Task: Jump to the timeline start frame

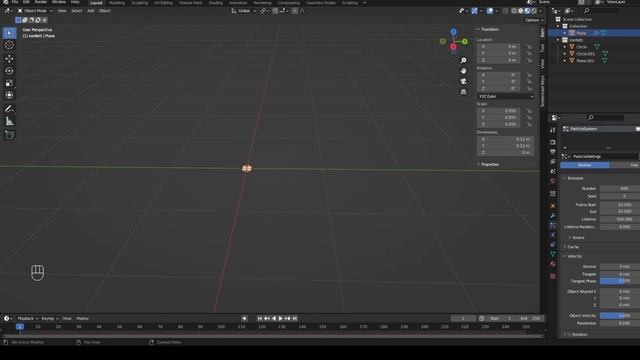Action: (260, 318)
